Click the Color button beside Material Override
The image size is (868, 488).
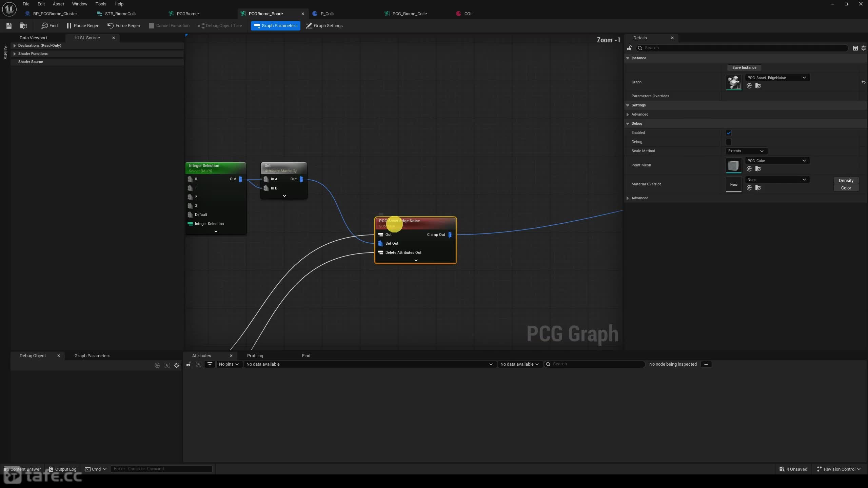pos(846,188)
